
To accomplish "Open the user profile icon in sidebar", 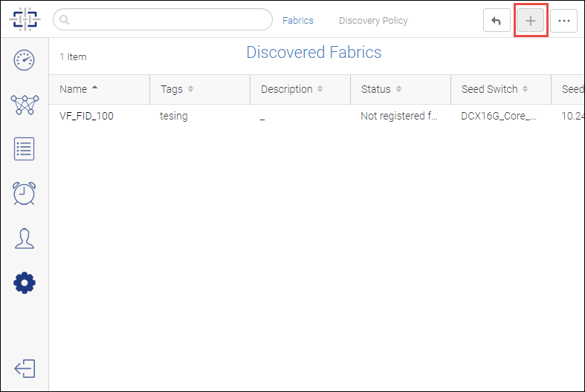I will (x=25, y=238).
